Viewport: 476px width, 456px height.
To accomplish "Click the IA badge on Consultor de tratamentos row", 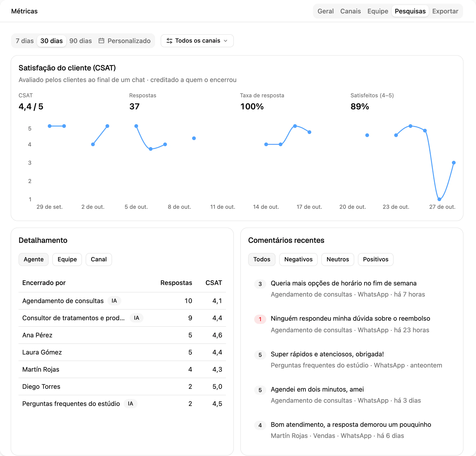I will click(x=137, y=318).
